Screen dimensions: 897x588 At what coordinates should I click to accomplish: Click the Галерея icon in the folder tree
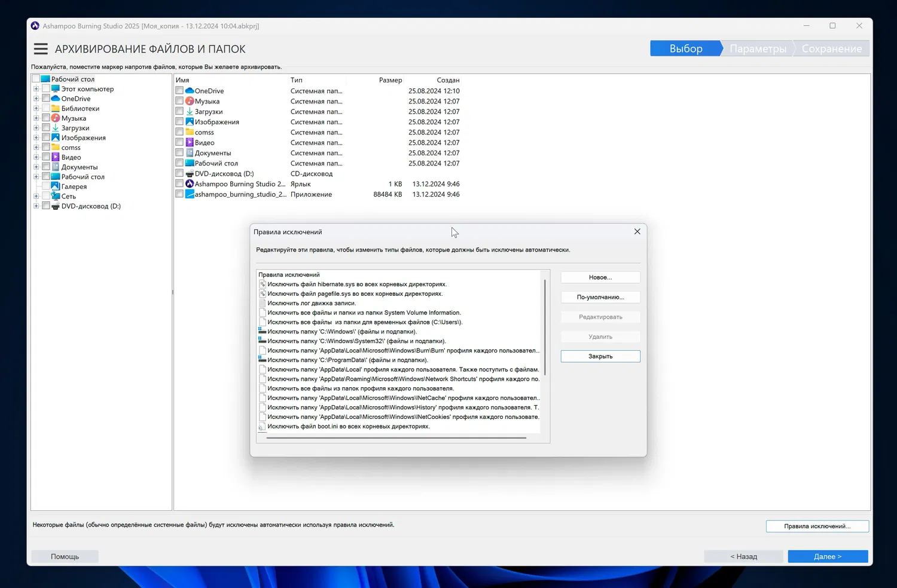click(56, 186)
